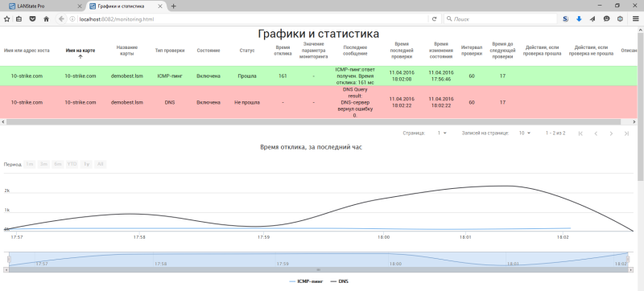
Task: Open the downloads arrow icon
Action: coord(579,18)
